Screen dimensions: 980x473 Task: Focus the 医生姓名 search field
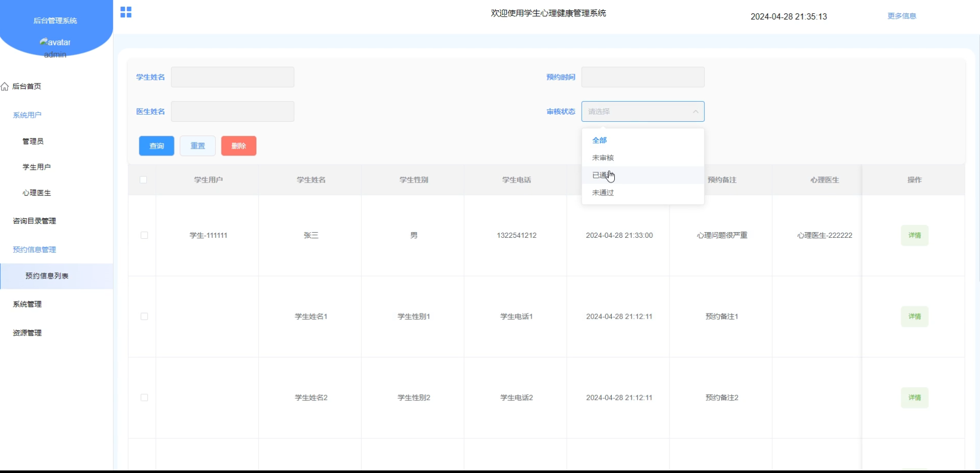(x=233, y=111)
